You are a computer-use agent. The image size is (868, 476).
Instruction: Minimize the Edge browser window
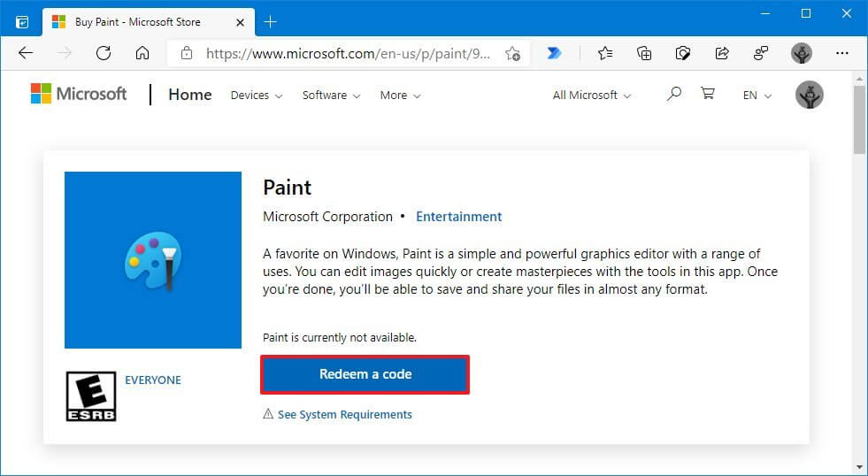pyautogui.click(x=765, y=14)
